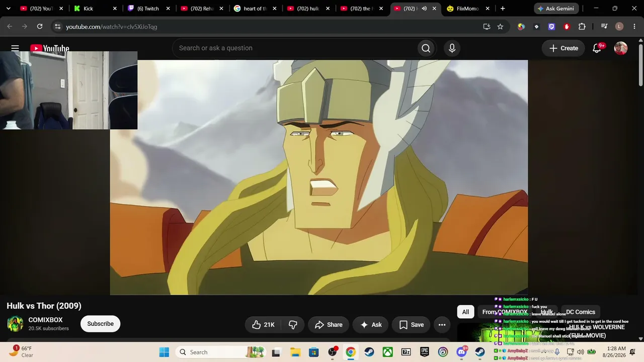Viewport: 644px width, 362px height.
Task: Open the YouTube account avatar menu
Action: (x=621, y=48)
